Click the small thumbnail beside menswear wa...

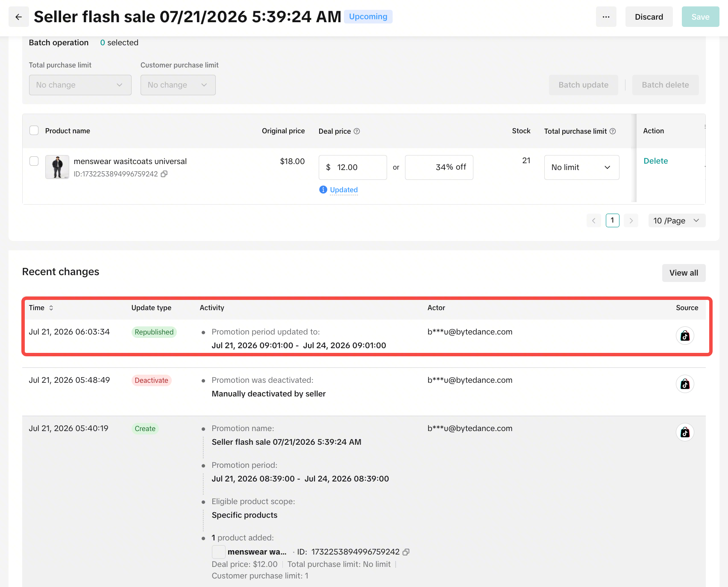(219, 552)
